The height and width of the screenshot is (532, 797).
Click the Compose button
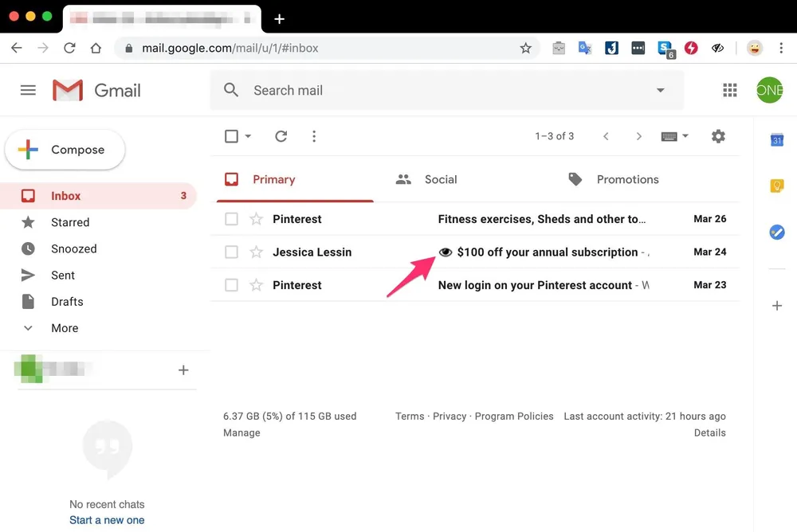point(65,149)
